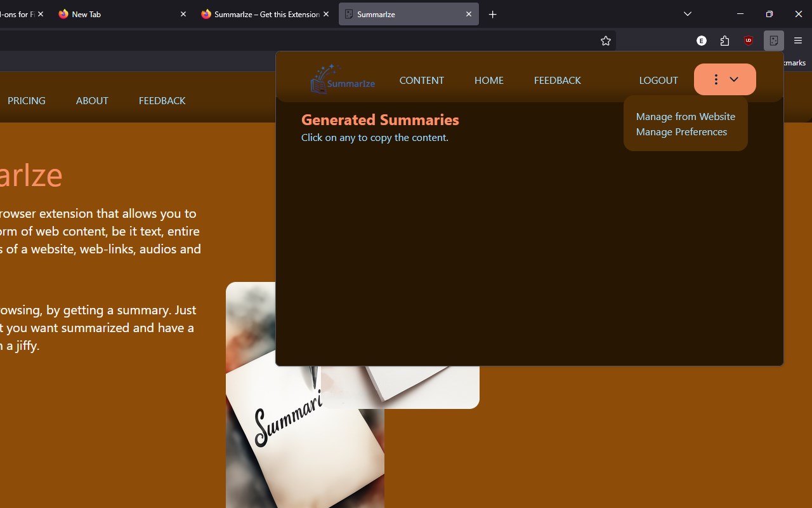812x508 pixels.
Task: Open FEEDBACK on the website navbar
Action: point(162,100)
